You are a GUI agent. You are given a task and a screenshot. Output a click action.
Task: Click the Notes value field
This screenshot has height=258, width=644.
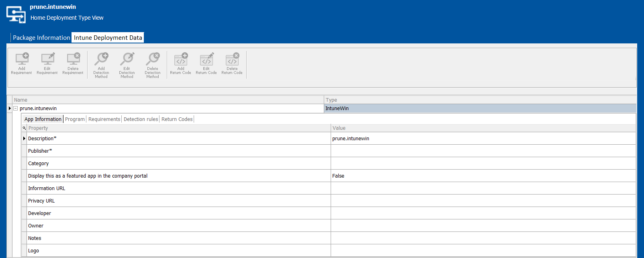[x=483, y=238]
